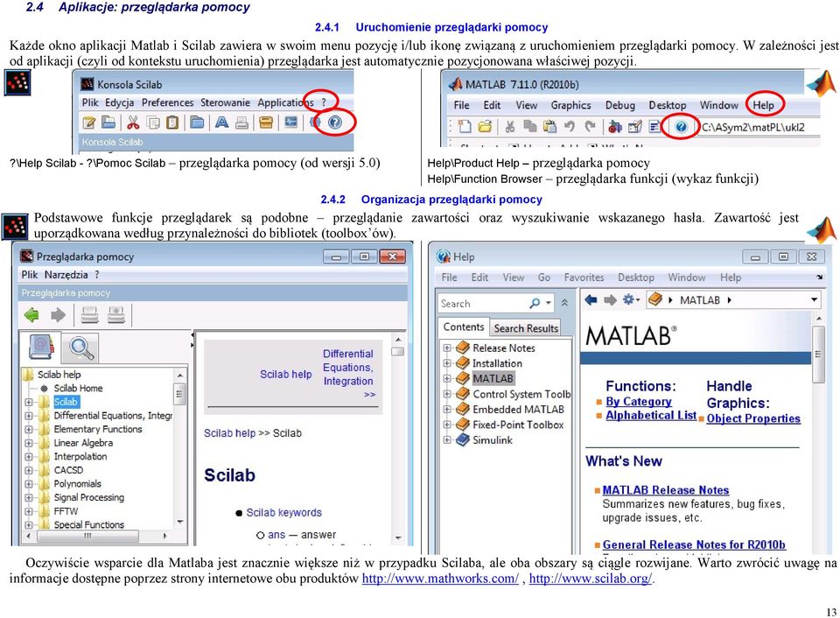The width and height of the screenshot is (840, 618).
Task: Expand the Simulink node in MATLAB Help
Action: pos(447,440)
